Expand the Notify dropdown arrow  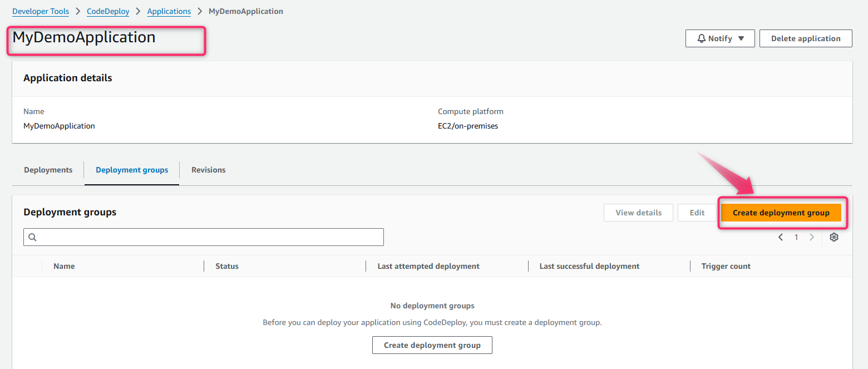(x=741, y=38)
